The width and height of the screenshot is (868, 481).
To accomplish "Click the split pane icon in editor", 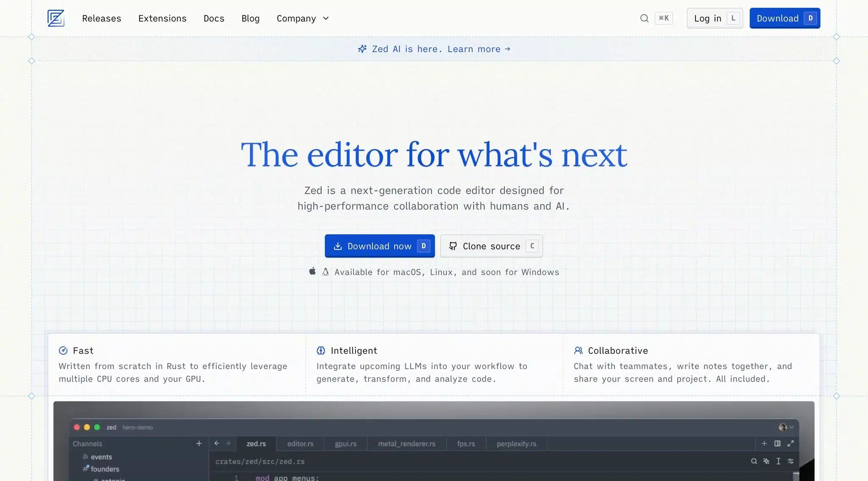I will pyautogui.click(x=777, y=443).
